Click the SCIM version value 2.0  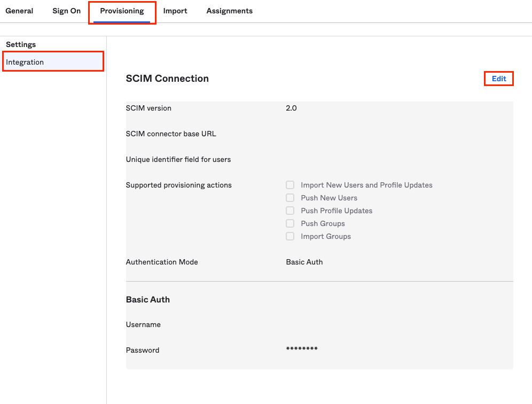point(291,108)
